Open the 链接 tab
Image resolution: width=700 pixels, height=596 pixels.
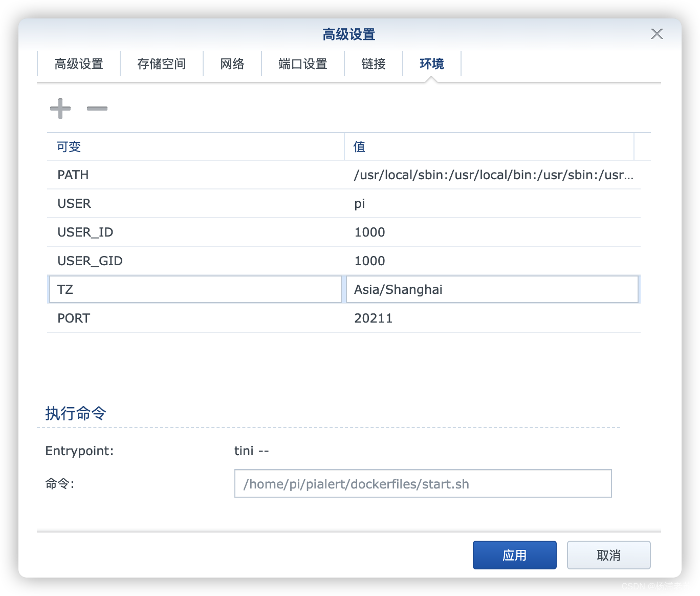click(x=374, y=63)
